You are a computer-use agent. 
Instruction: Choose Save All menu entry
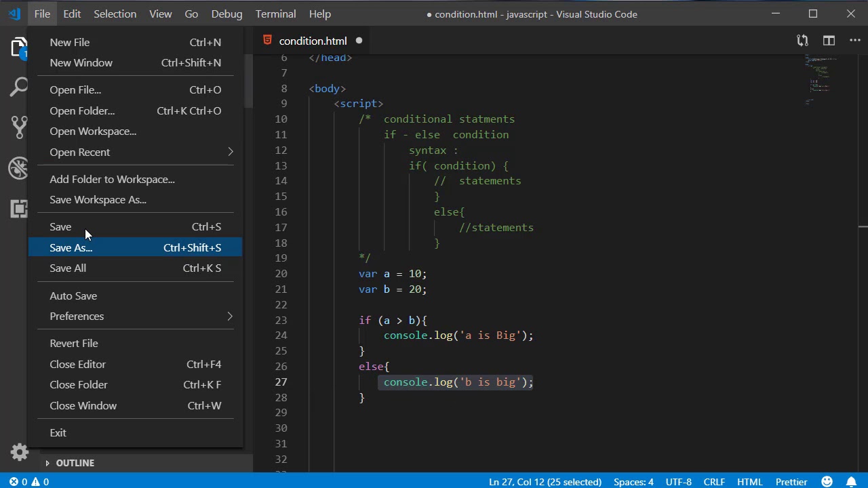(x=135, y=268)
